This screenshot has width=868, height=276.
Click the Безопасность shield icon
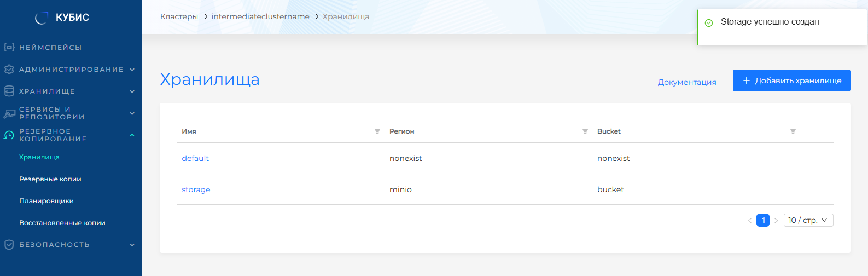pyautogui.click(x=9, y=245)
